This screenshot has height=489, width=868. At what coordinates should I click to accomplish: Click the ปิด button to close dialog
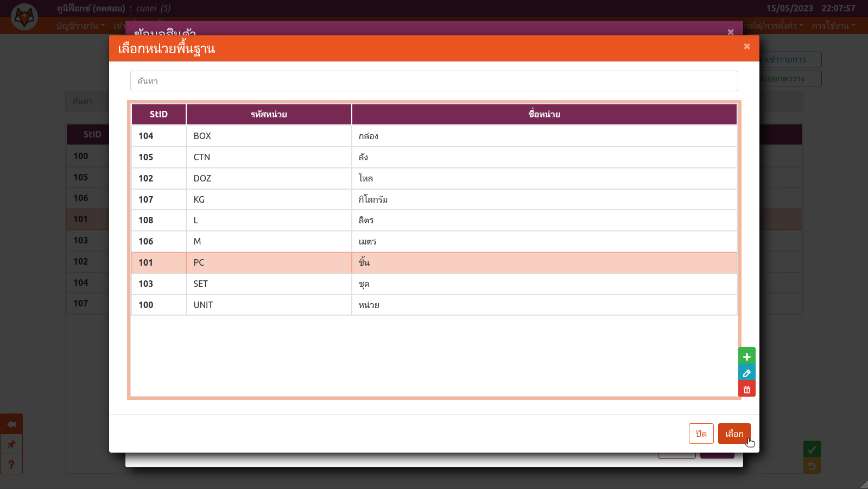(x=701, y=434)
